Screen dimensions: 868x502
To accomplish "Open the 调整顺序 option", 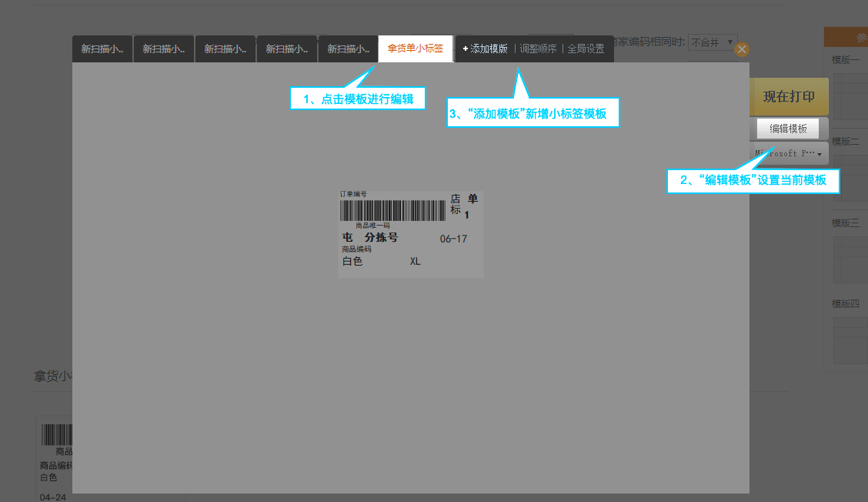I will click(x=538, y=49).
